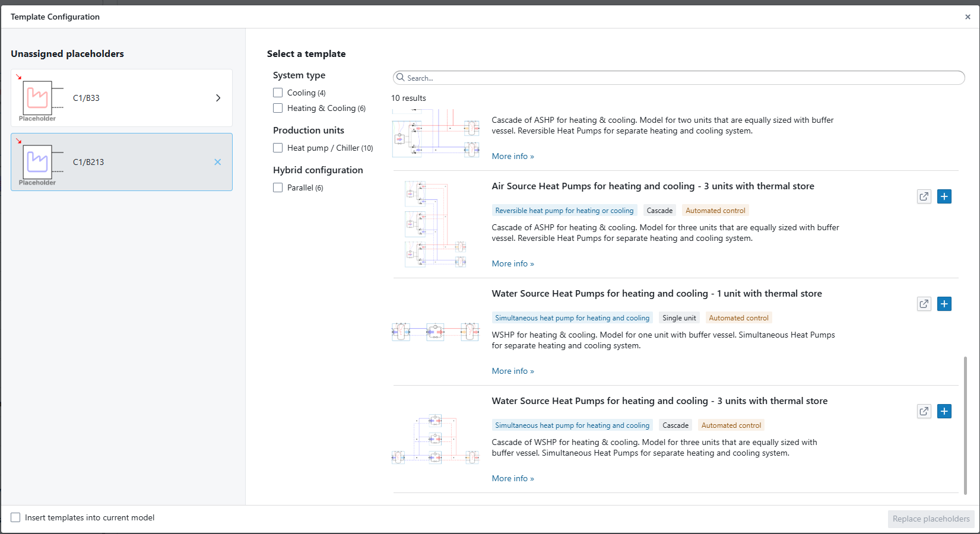Image resolution: width=980 pixels, height=534 pixels.
Task: Expand the C1/B33 placeholder chevron
Action: click(x=218, y=98)
